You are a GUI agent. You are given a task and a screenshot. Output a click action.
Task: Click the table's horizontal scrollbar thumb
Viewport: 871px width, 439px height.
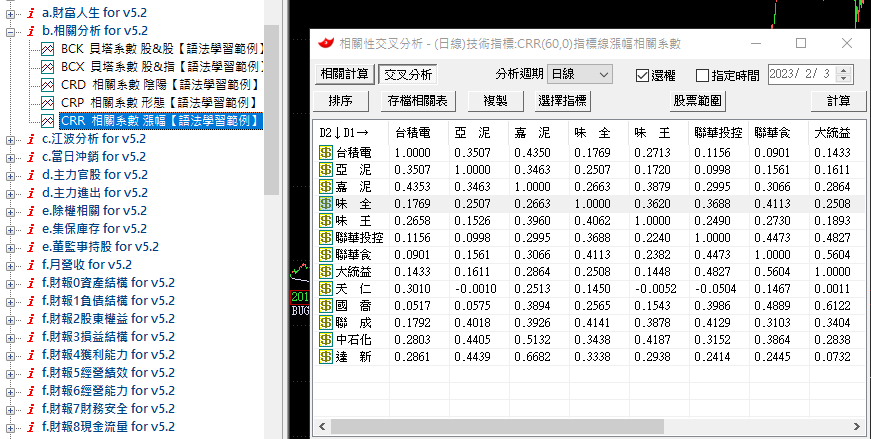click(x=497, y=426)
